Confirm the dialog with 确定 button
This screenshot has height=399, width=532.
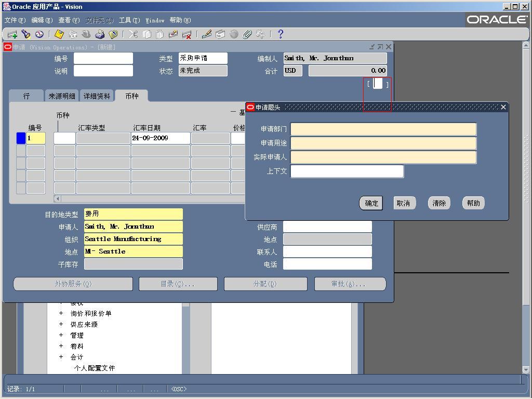pos(371,203)
